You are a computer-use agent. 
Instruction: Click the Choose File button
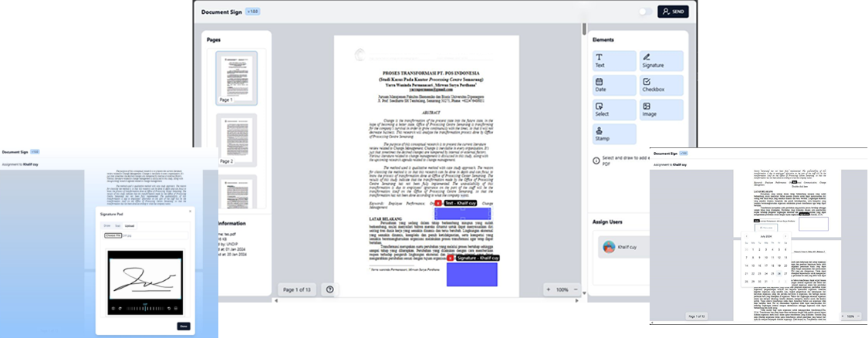tap(113, 235)
